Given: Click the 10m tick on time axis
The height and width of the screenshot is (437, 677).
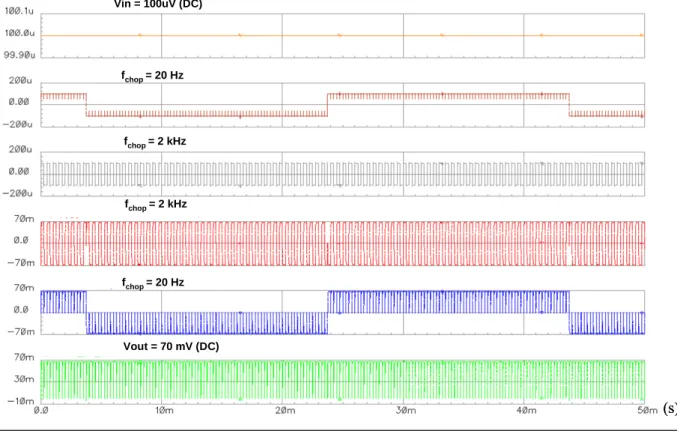Looking at the screenshot, I should 165,411.
